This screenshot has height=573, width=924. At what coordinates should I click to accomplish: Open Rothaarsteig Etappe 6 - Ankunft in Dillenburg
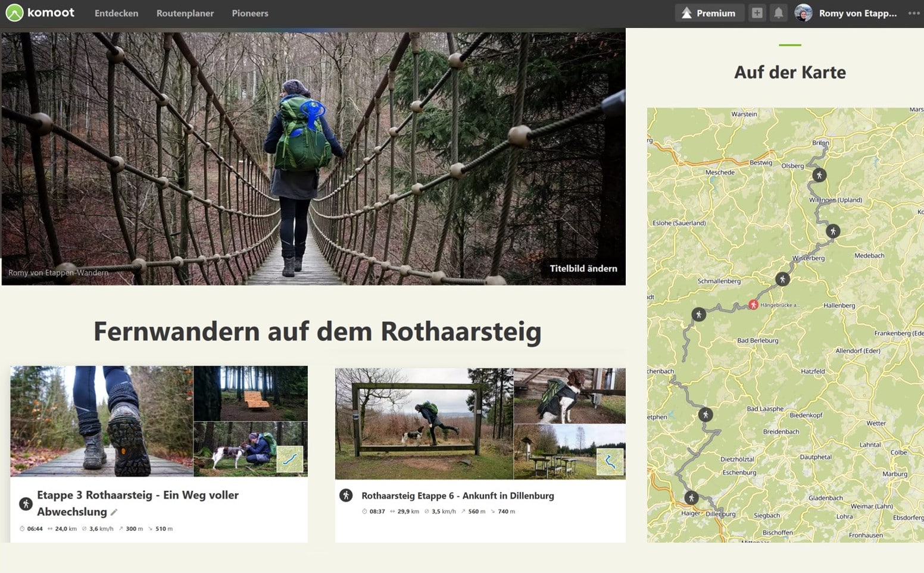457,496
